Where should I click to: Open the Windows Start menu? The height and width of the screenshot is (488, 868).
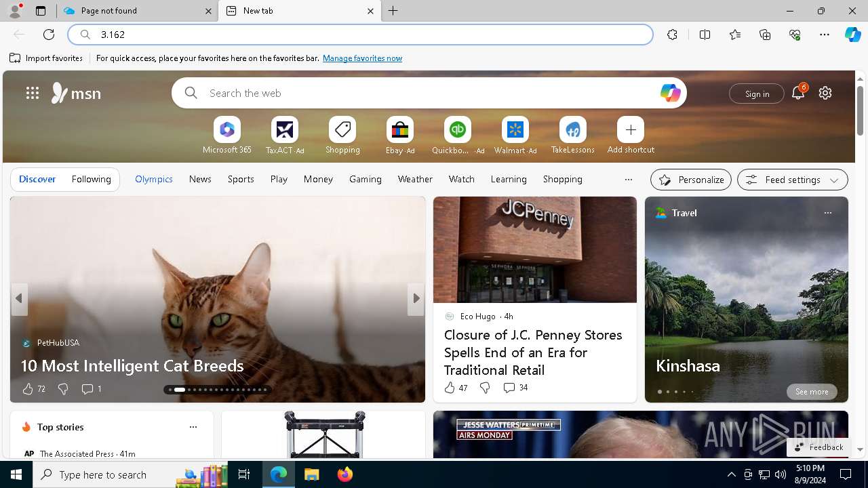click(16, 474)
